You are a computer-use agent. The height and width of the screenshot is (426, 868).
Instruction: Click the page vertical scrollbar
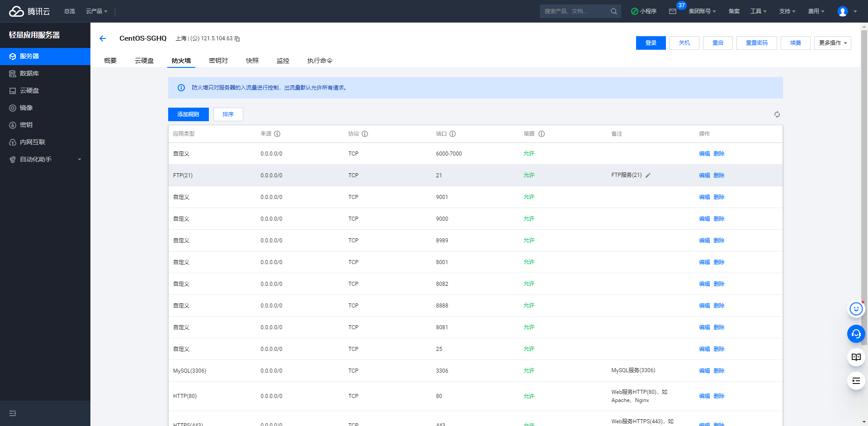click(x=864, y=188)
